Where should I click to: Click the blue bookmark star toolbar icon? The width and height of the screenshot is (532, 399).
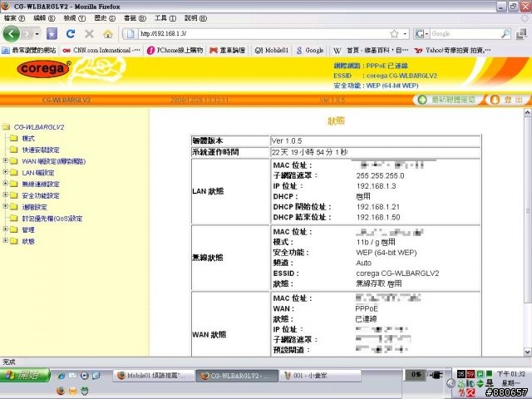click(52, 33)
